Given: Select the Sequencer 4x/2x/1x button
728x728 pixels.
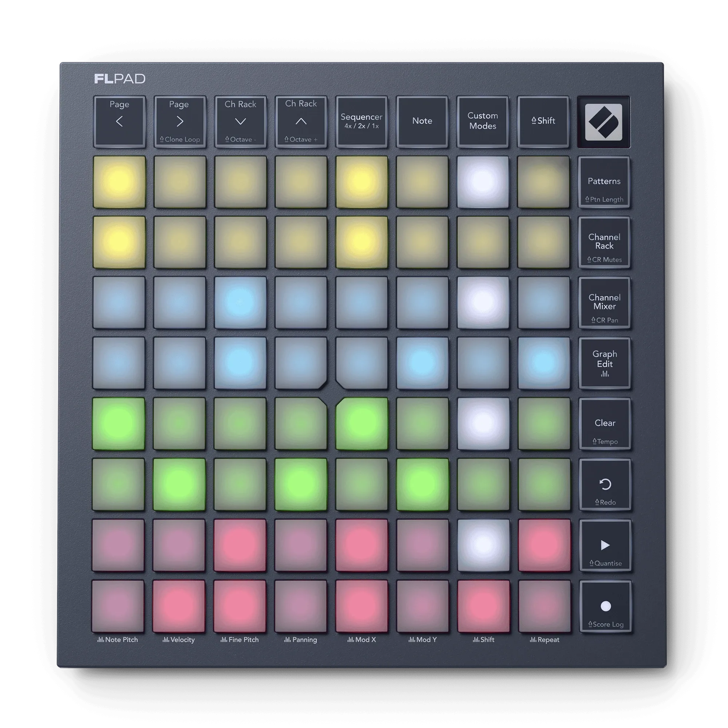Looking at the screenshot, I should (x=362, y=121).
